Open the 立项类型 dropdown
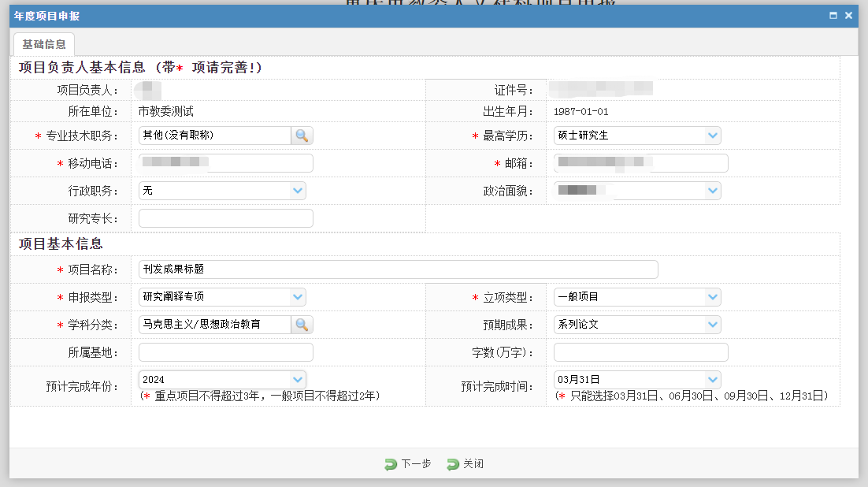The width and height of the screenshot is (868, 487). point(713,297)
